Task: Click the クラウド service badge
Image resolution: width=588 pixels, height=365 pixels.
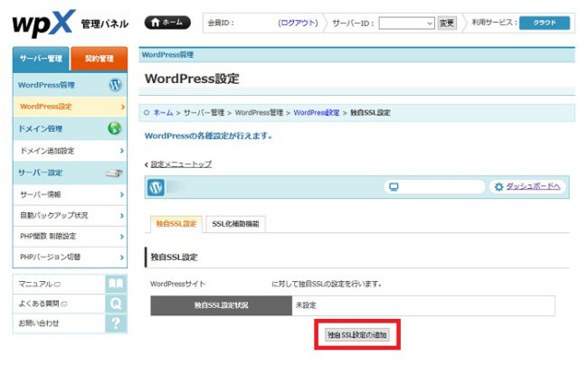Action: coord(545,23)
